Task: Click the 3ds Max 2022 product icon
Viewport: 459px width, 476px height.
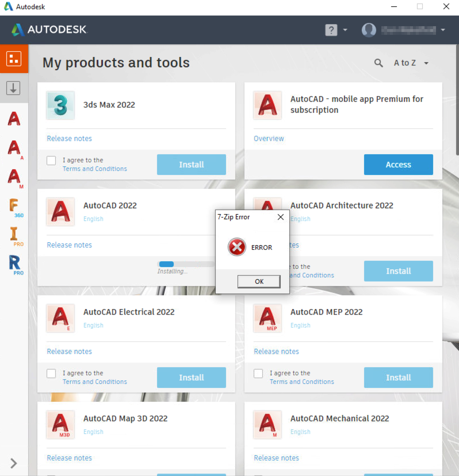Action: click(x=60, y=105)
